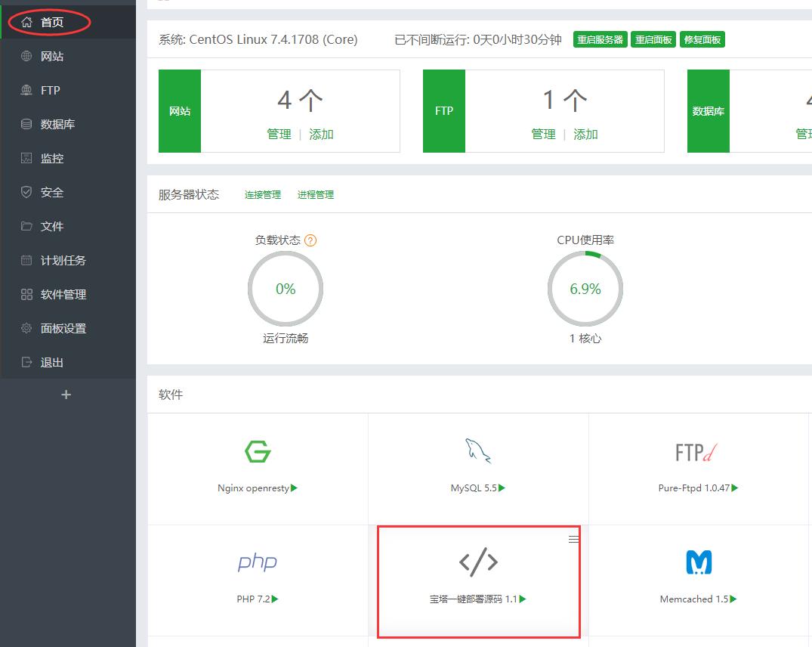This screenshot has height=647, width=812.
Task: Choose 退出 in the sidebar
Action: pos(68,362)
